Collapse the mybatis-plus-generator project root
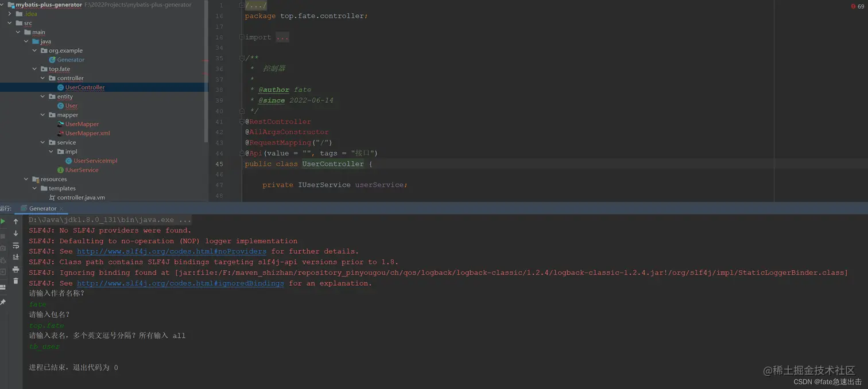 (x=2, y=5)
